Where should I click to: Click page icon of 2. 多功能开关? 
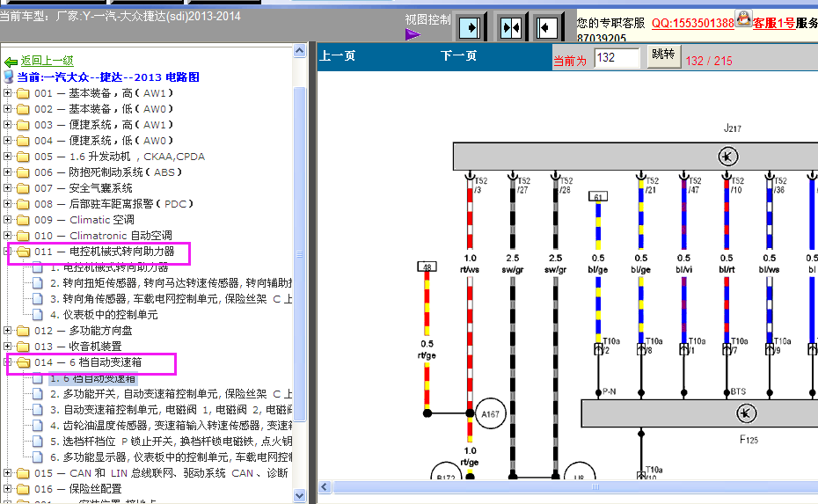click(38, 394)
